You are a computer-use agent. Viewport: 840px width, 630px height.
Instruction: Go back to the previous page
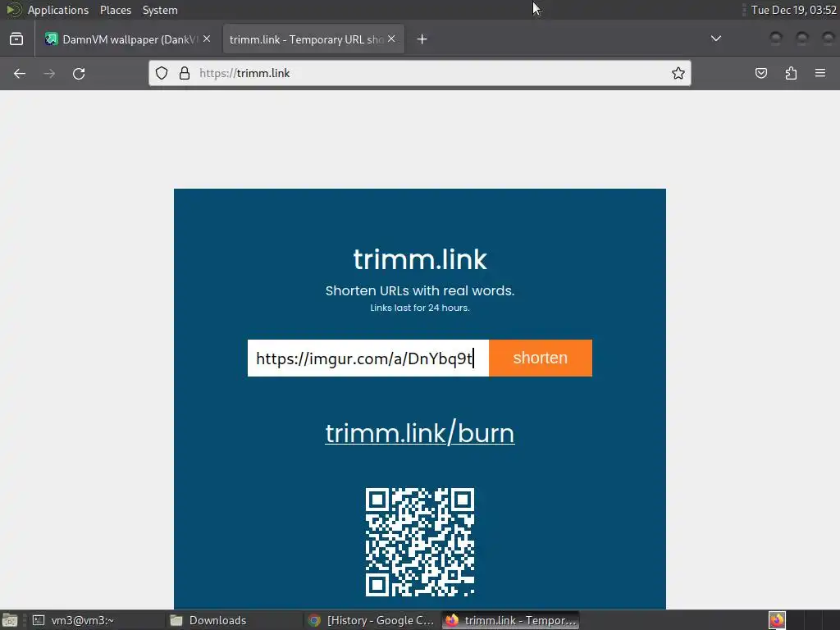click(x=20, y=73)
